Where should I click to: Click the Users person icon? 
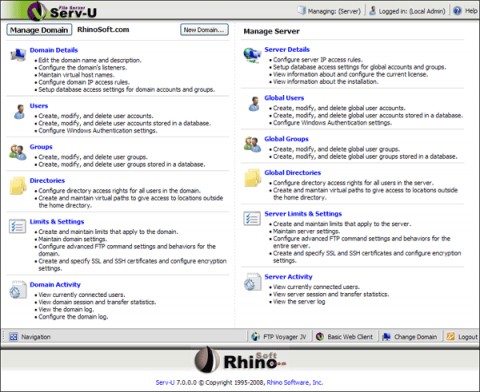[x=19, y=112]
